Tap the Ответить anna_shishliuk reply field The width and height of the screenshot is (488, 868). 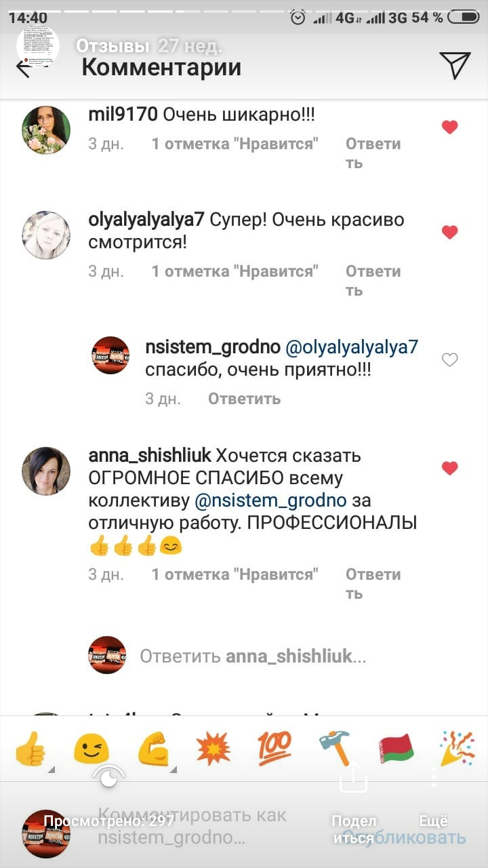pyautogui.click(x=253, y=656)
